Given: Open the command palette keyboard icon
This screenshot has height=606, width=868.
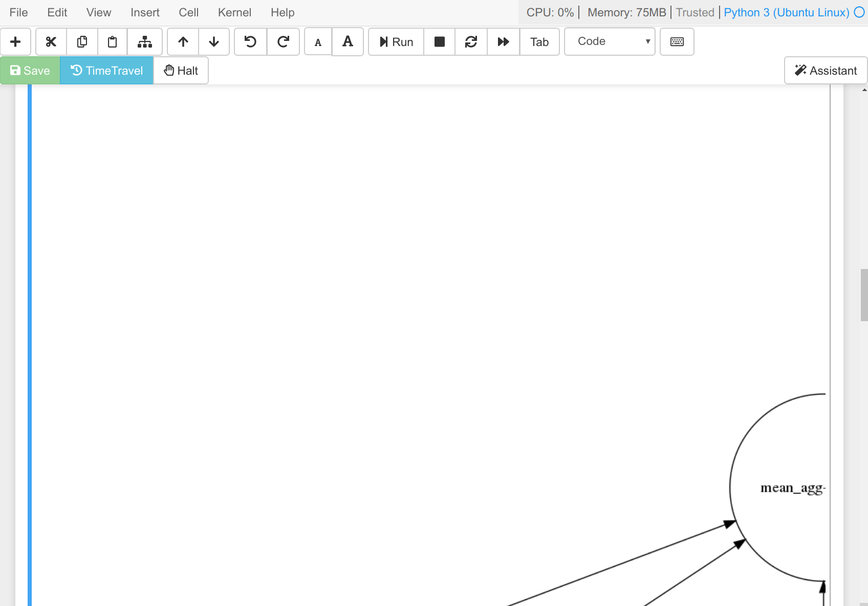Looking at the screenshot, I should tap(677, 41).
